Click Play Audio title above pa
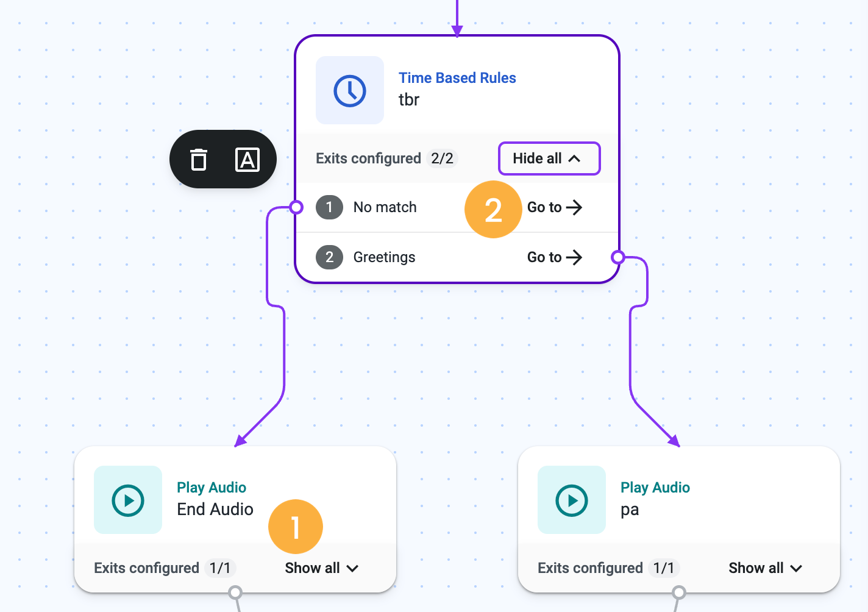Image resolution: width=868 pixels, height=612 pixels. [655, 488]
